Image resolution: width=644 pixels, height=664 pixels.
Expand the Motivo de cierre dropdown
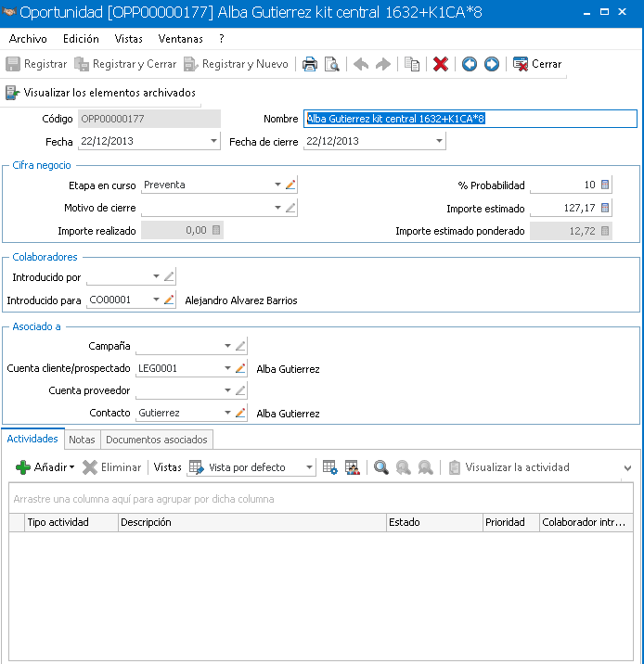(277, 208)
